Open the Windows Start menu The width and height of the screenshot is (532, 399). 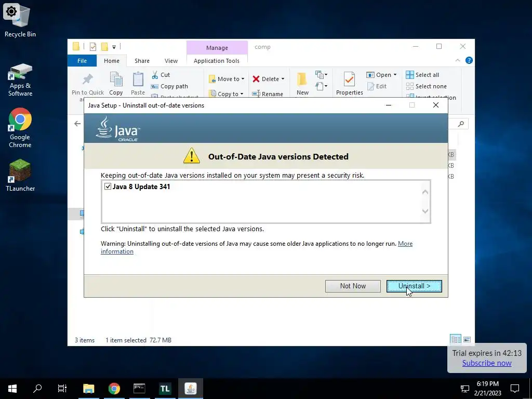[x=12, y=389]
